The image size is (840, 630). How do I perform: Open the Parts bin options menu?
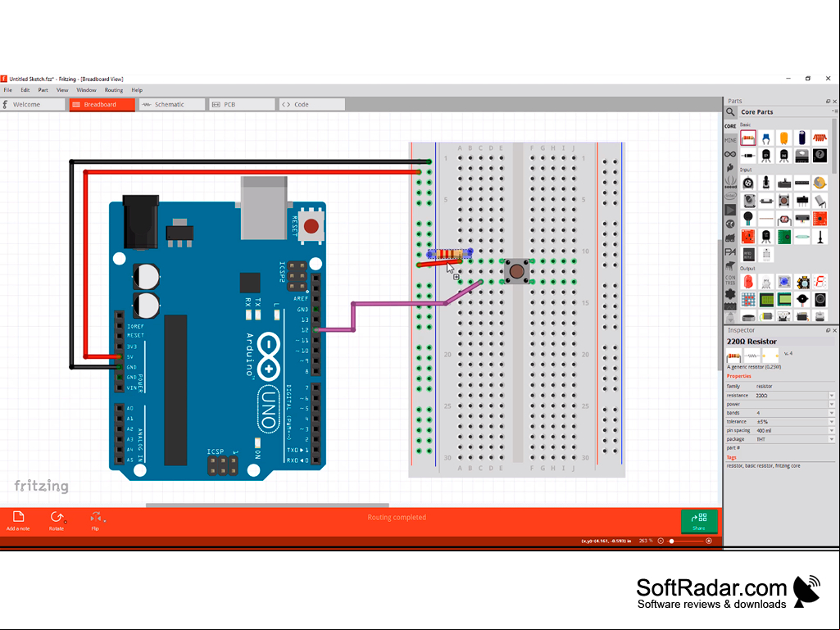(834, 111)
